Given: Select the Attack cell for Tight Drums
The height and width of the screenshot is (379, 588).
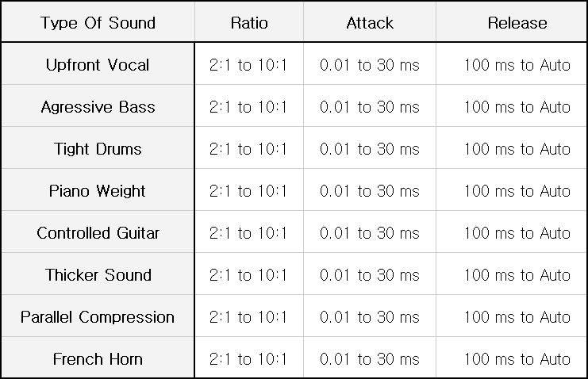Looking at the screenshot, I should [x=369, y=149].
